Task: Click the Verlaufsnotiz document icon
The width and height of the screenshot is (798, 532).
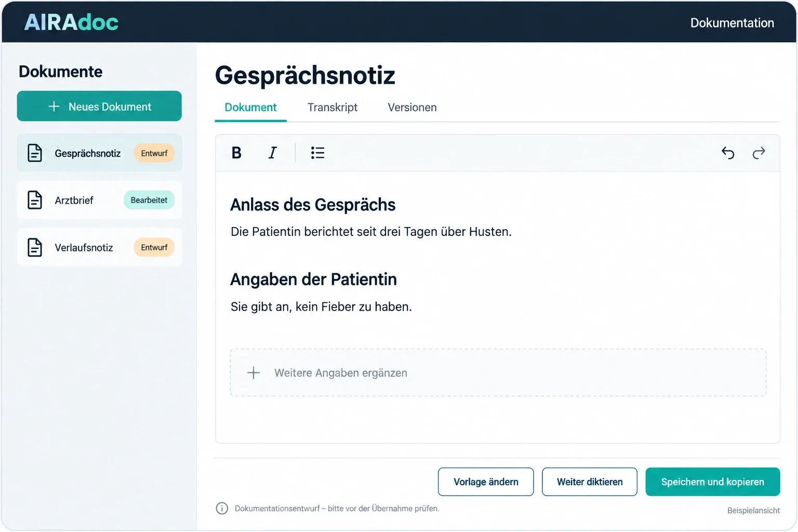Action: pos(35,247)
